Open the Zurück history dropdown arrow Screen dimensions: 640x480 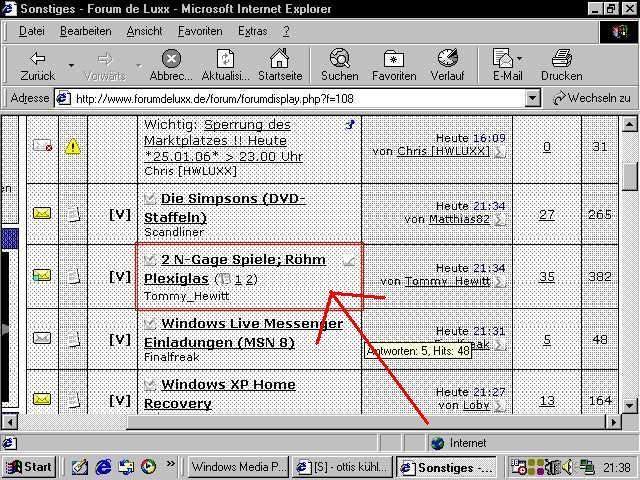(x=71, y=65)
